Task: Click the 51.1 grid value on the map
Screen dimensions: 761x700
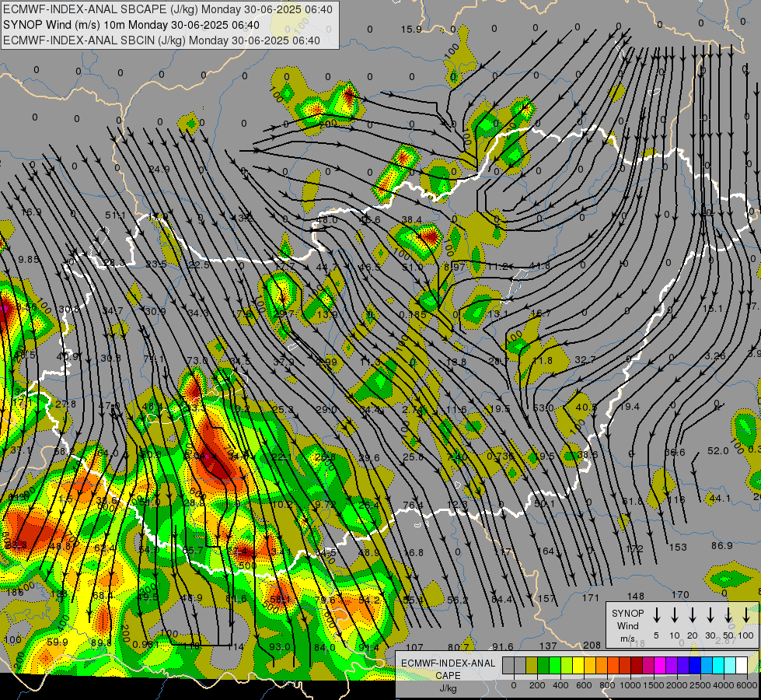Action: pyautogui.click(x=116, y=215)
